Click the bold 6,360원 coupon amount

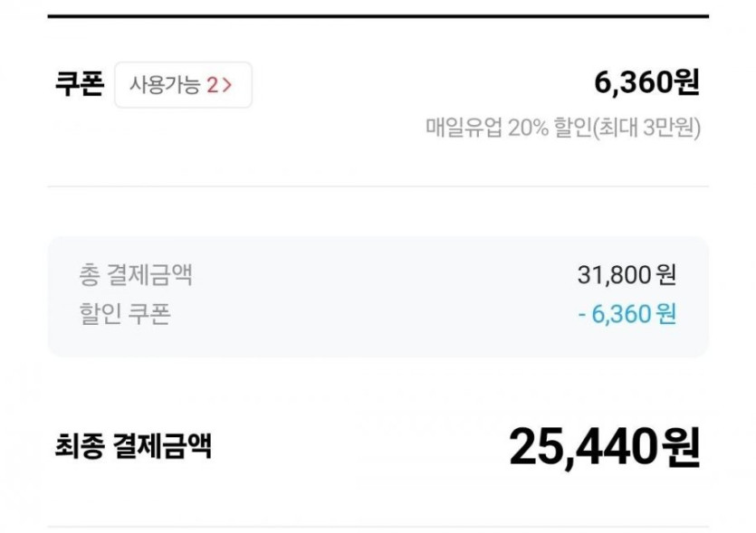(646, 83)
